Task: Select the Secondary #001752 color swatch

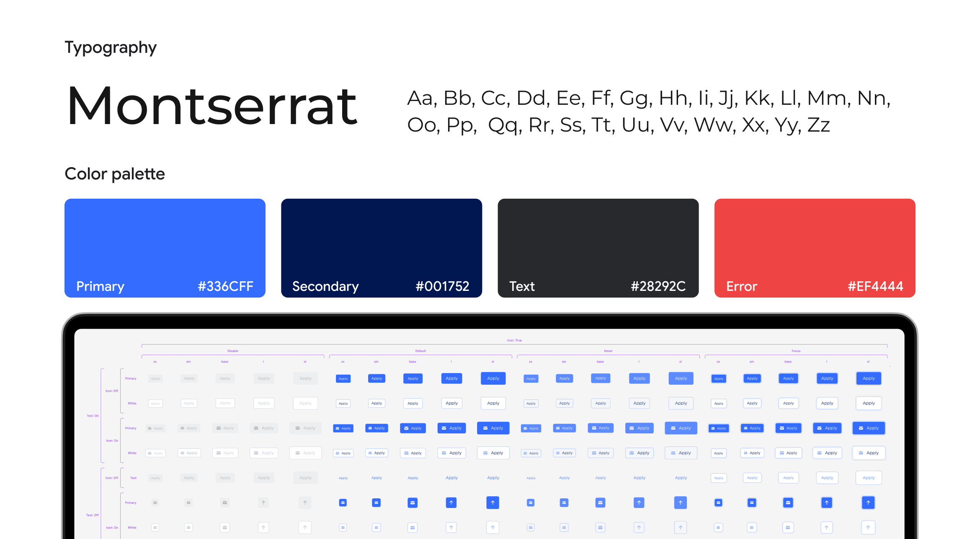Action: pos(382,248)
